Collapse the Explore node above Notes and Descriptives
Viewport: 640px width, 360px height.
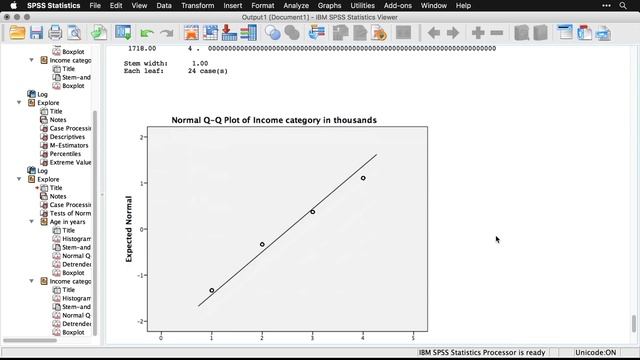click(x=19, y=102)
